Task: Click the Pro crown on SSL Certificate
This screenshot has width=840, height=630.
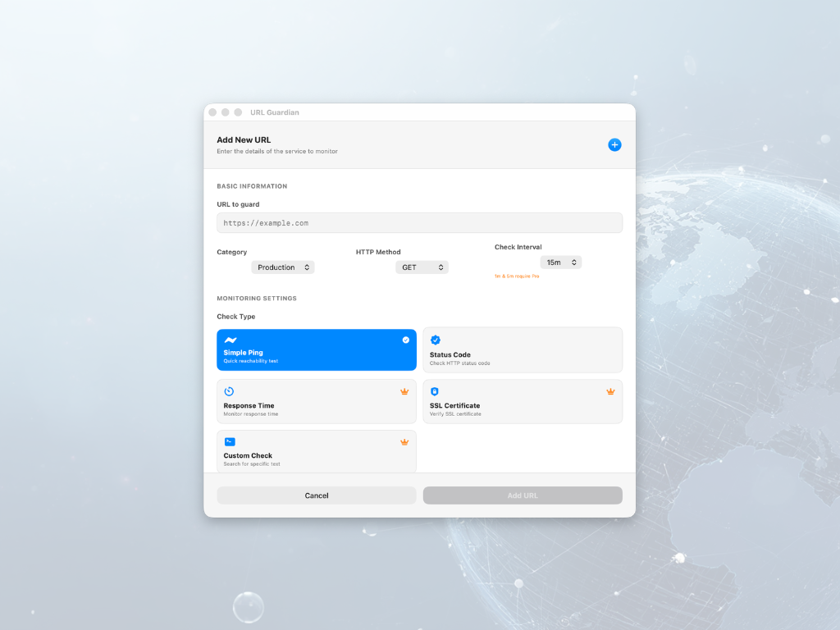Action: pos(610,391)
